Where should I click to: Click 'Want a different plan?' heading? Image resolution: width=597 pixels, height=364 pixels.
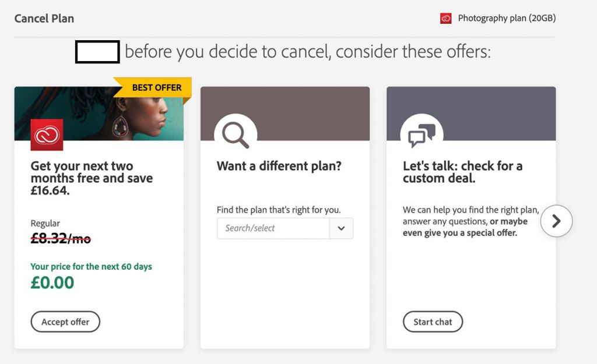click(x=279, y=166)
